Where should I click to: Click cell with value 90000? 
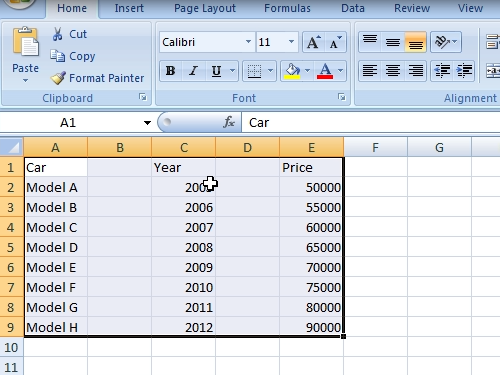pos(311,327)
